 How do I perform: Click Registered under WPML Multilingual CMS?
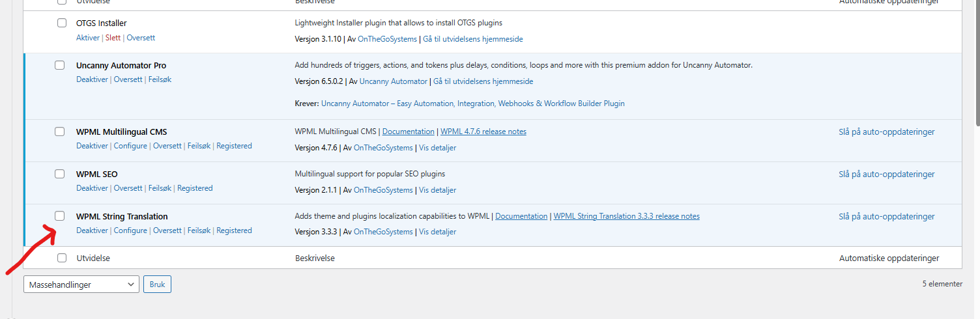coord(234,146)
